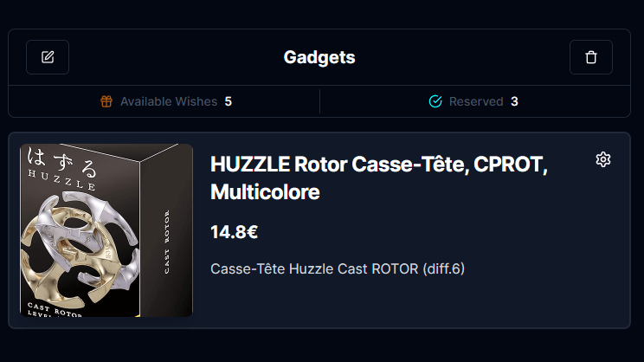Click the Available Wishes label text
This screenshot has height=362, width=644.
(169, 101)
